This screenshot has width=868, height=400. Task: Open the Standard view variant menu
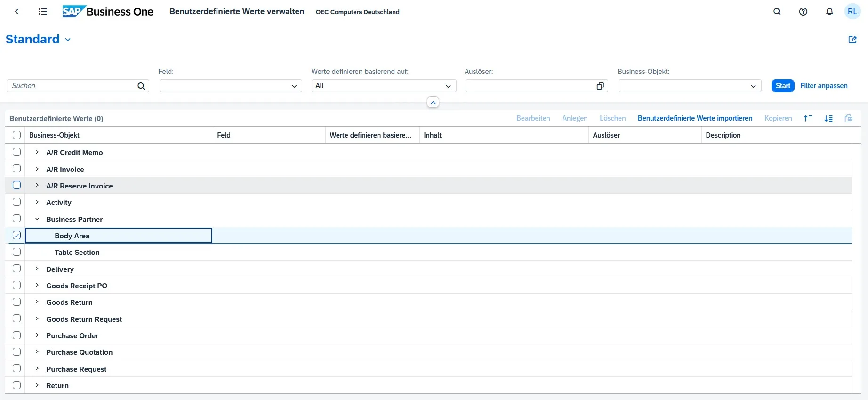point(68,40)
